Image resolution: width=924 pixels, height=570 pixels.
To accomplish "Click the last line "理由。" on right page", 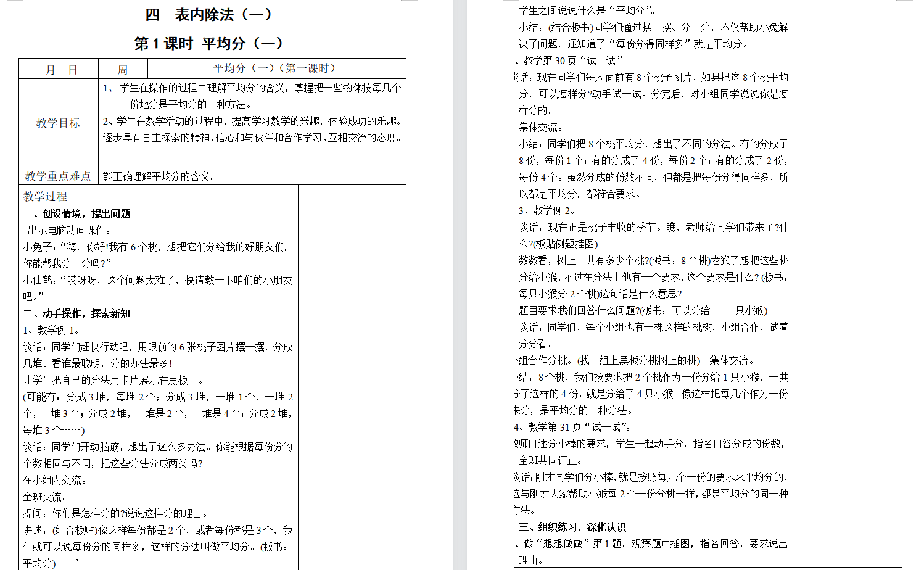I will coord(531,560).
